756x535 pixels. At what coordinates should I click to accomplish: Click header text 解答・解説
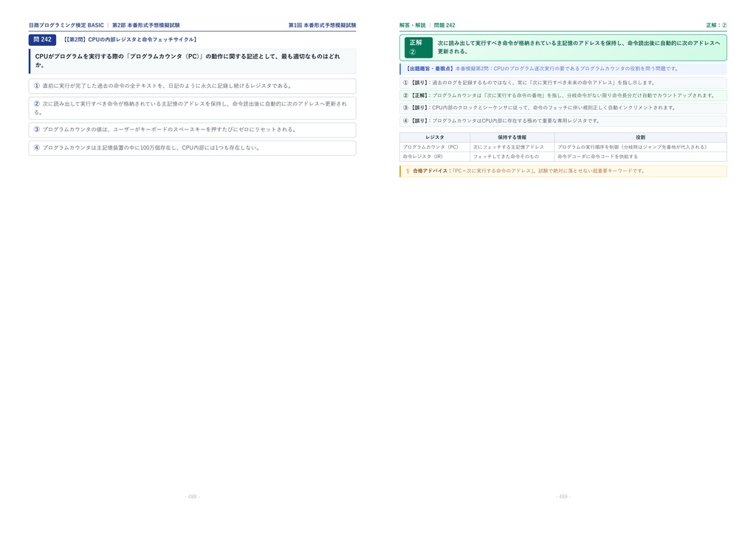[412, 25]
